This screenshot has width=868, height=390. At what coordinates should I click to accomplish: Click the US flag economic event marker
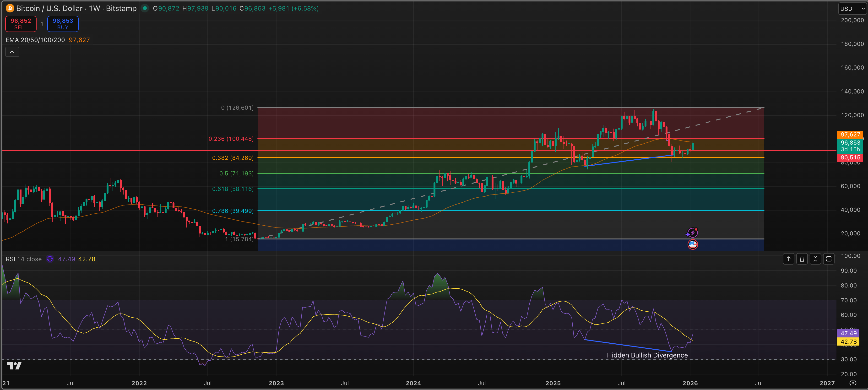click(692, 244)
